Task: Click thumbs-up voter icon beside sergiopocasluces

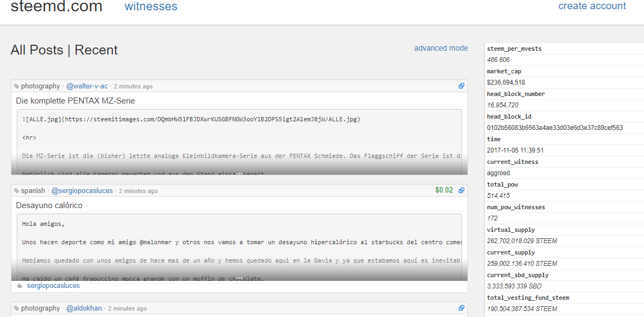Action: coord(20,286)
